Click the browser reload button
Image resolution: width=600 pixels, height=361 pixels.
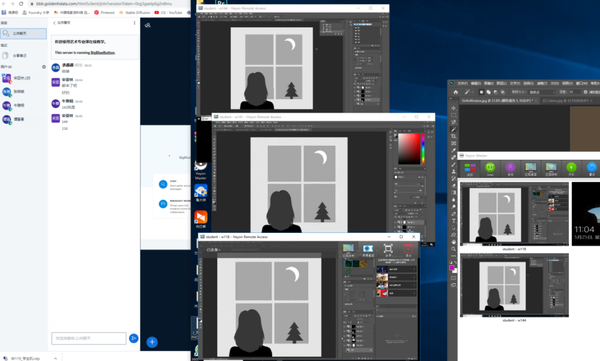21,3
